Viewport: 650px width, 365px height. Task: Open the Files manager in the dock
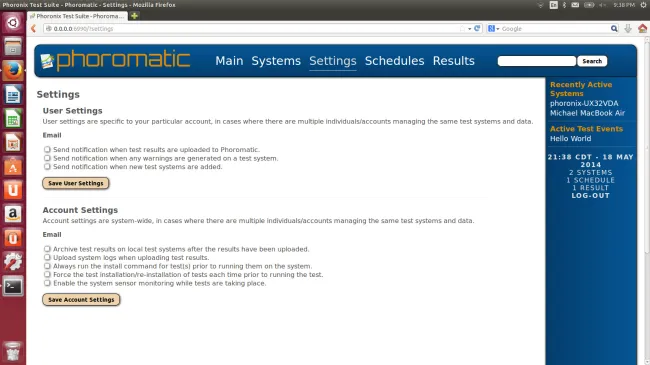pos(13,46)
